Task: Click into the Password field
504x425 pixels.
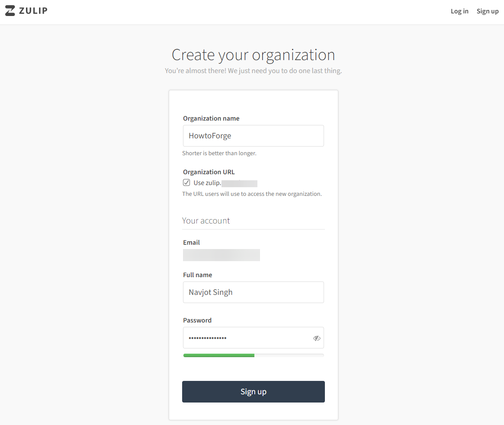Action: click(253, 338)
